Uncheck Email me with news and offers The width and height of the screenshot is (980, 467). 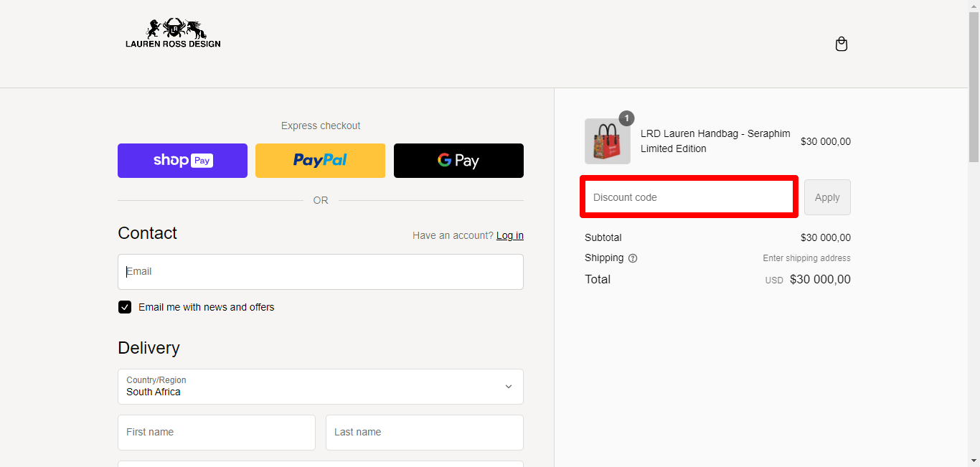click(125, 307)
